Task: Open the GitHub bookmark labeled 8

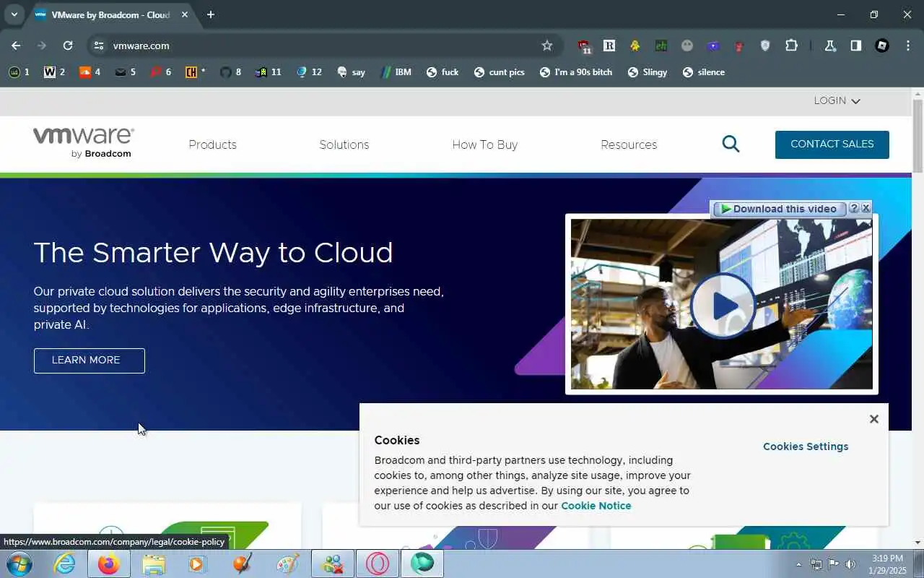Action: [231, 72]
